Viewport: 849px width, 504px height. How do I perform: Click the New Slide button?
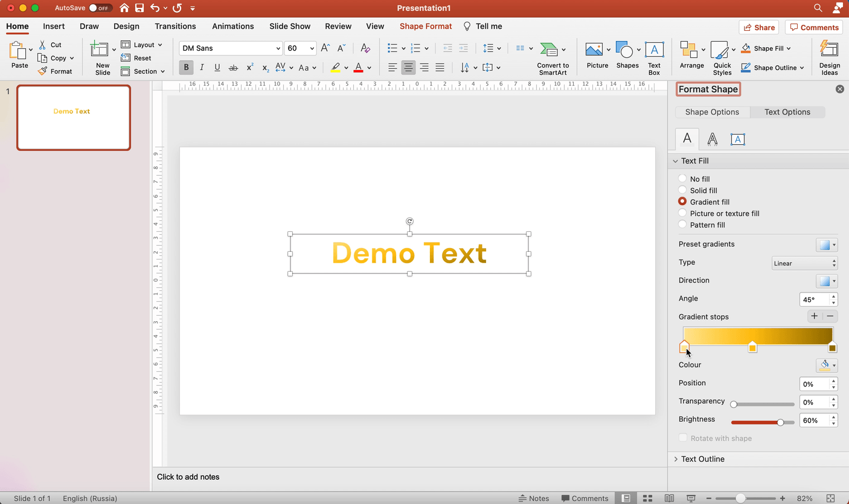[x=101, y=57]
